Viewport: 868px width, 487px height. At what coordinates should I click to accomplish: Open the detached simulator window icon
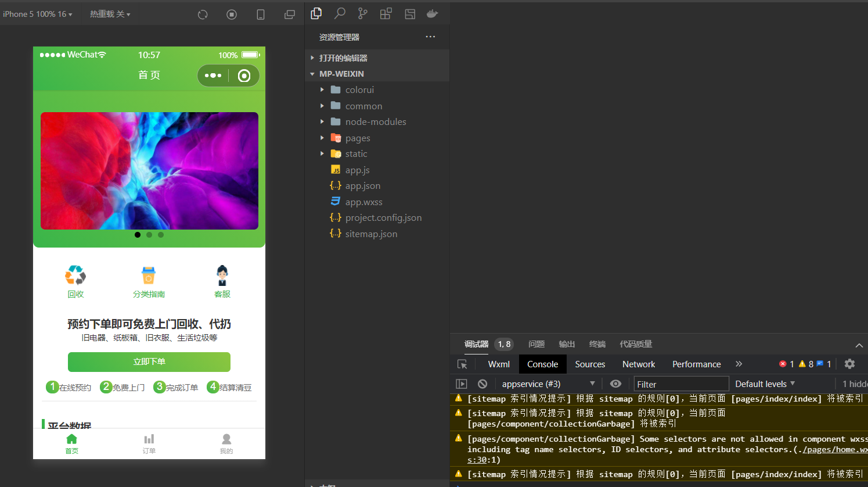coord(290,15)
